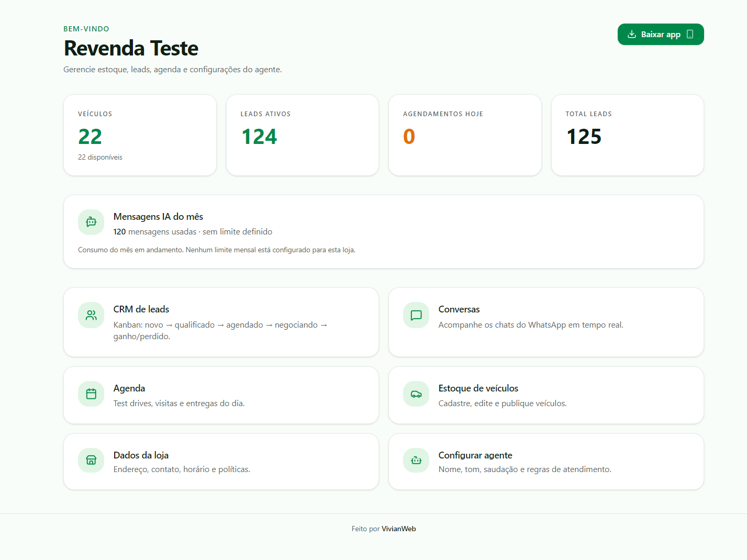Click the Kanban stages description text
The height and width of the screenshot is (560, 747).
tap(220, 331)
